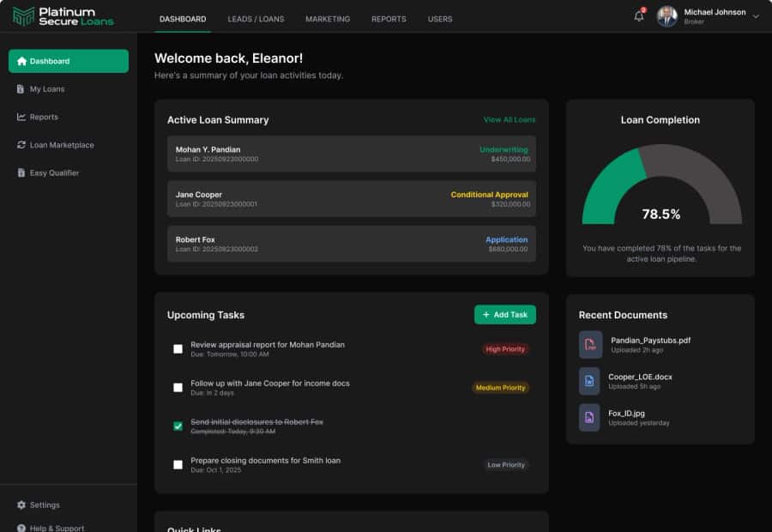Click the Help & Support icon

point(21,528)
